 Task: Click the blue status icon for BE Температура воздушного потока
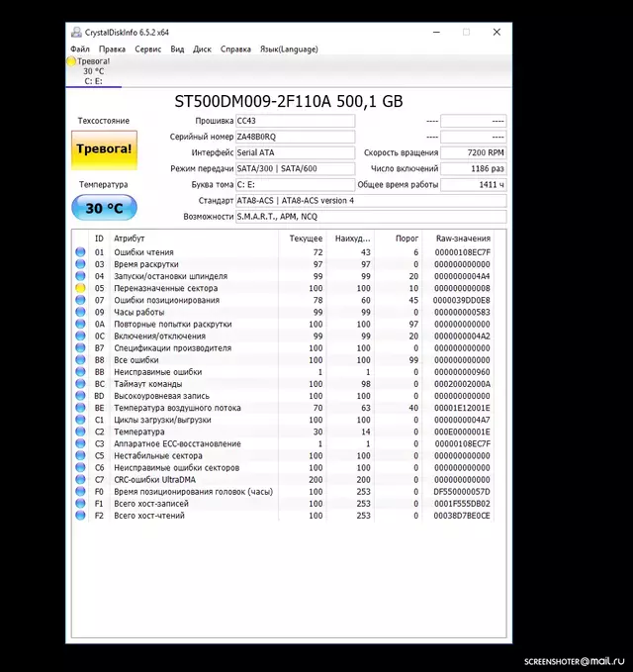(80, 408)
